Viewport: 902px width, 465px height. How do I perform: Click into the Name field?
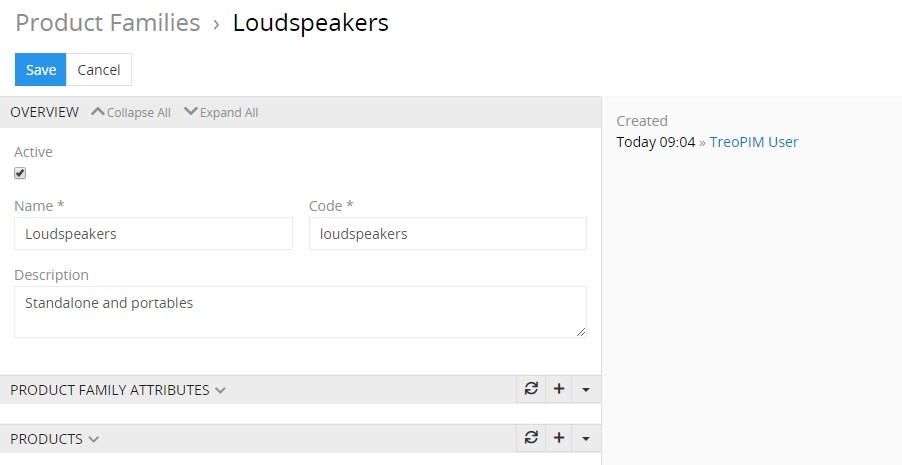[x=154, y=234]
